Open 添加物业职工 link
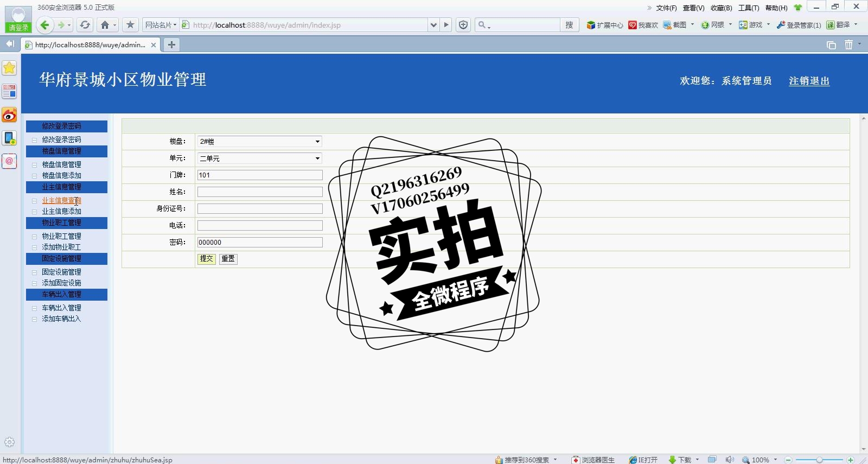868x464 pixels. [61, 247]
